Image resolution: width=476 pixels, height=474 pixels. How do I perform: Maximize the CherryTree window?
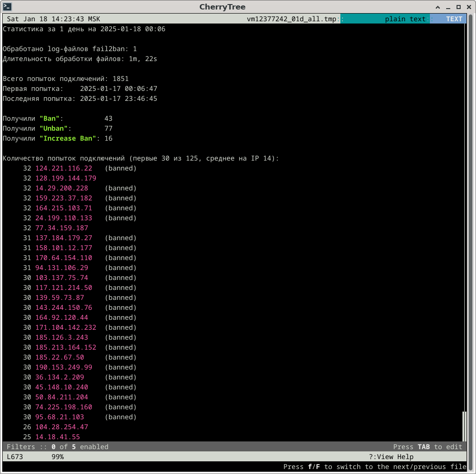click(458, 7)
